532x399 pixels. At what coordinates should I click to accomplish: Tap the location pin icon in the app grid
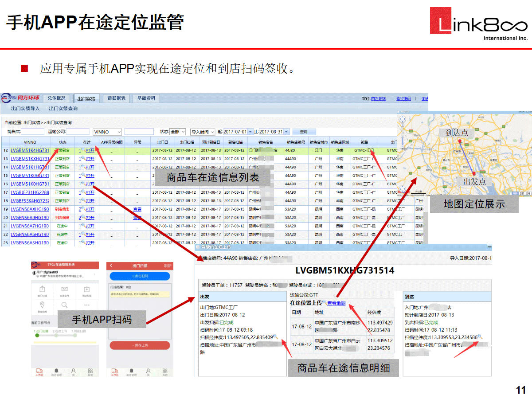pyautogui.click(x=43, y=305)
